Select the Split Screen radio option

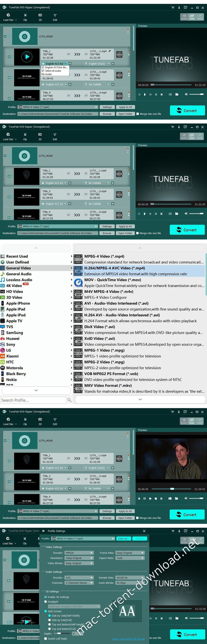45,611
